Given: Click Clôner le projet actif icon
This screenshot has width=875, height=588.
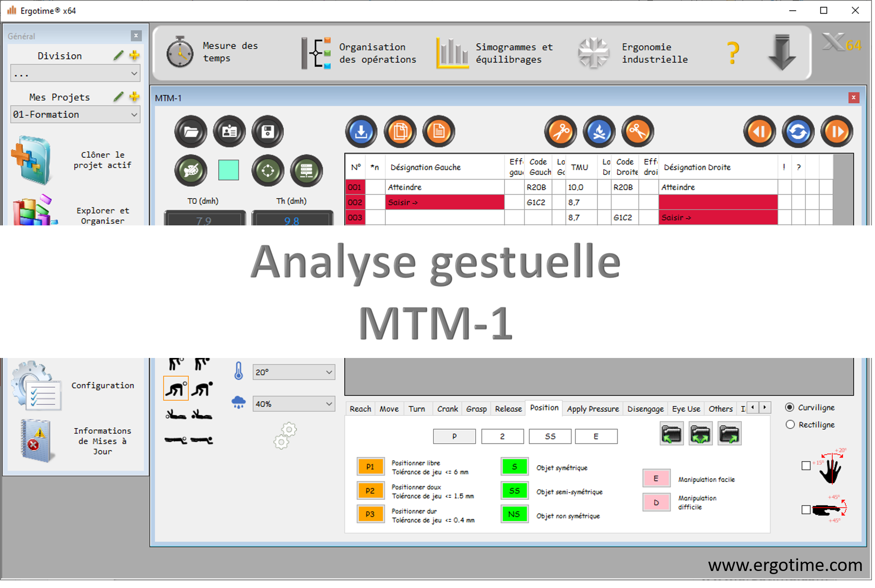Looking at the screenshot, I should point(32,160).
